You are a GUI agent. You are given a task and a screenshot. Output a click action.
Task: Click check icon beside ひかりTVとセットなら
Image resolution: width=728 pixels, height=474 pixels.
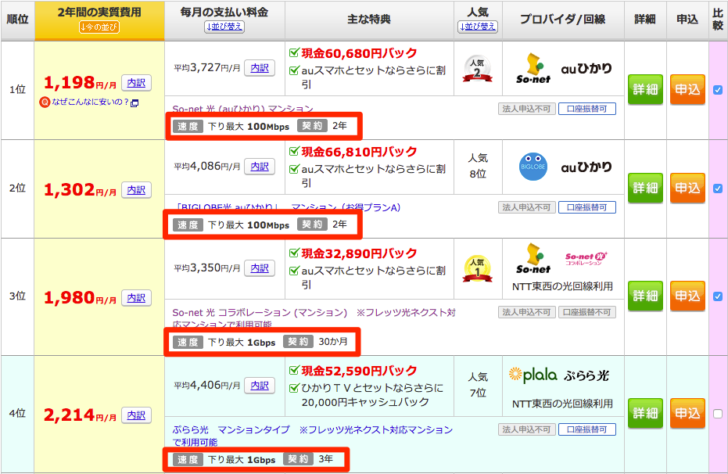pyautogui.click(x=294, y=388)
